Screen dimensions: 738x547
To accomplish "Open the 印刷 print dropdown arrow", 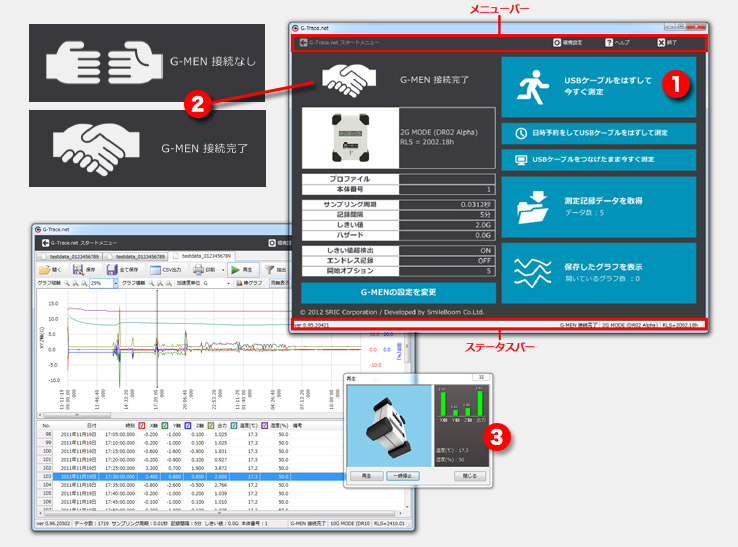I will (222, 270).
